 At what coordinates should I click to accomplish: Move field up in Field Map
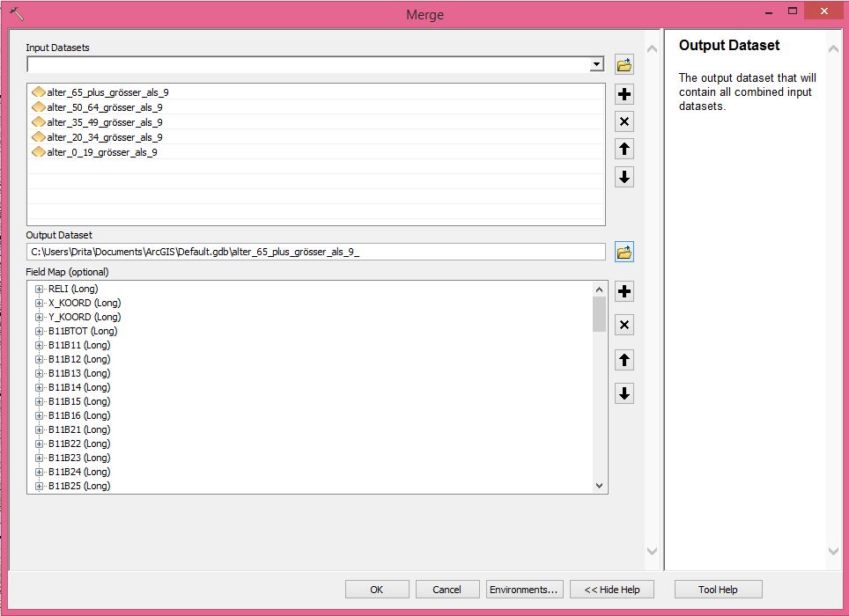[x=624, y=359]
